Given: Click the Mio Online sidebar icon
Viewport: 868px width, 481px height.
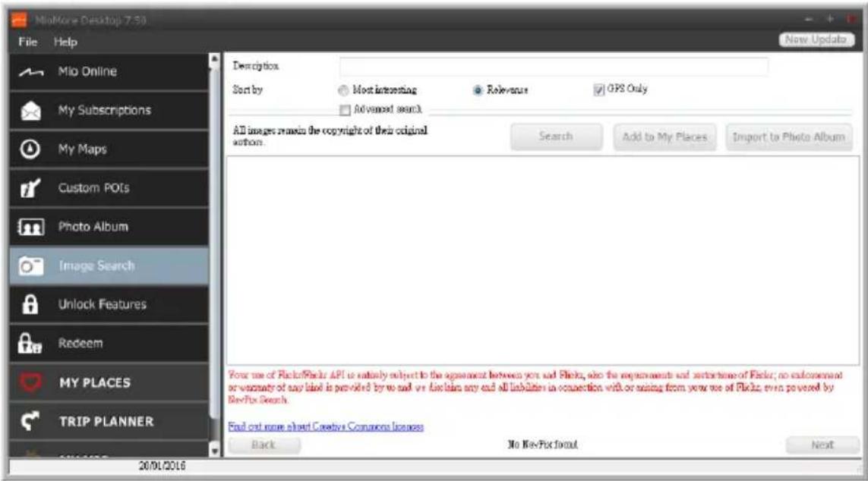Looking at the screenshot, I should (31, 72).
